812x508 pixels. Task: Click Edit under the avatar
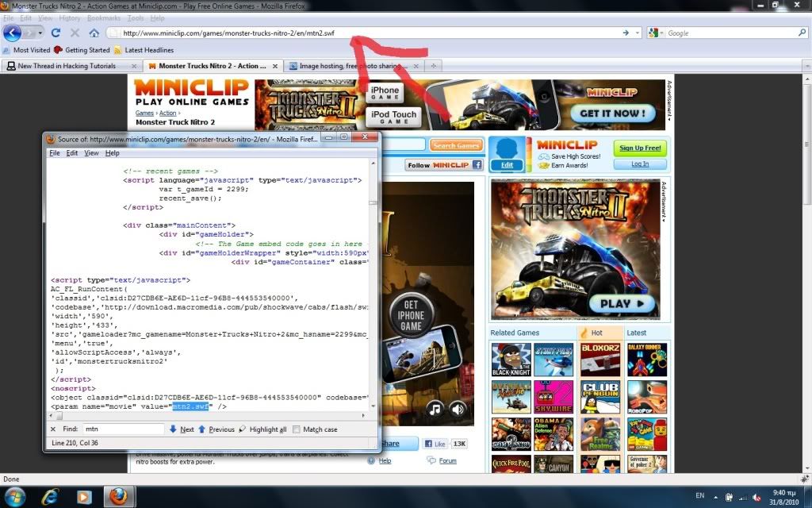507,165
